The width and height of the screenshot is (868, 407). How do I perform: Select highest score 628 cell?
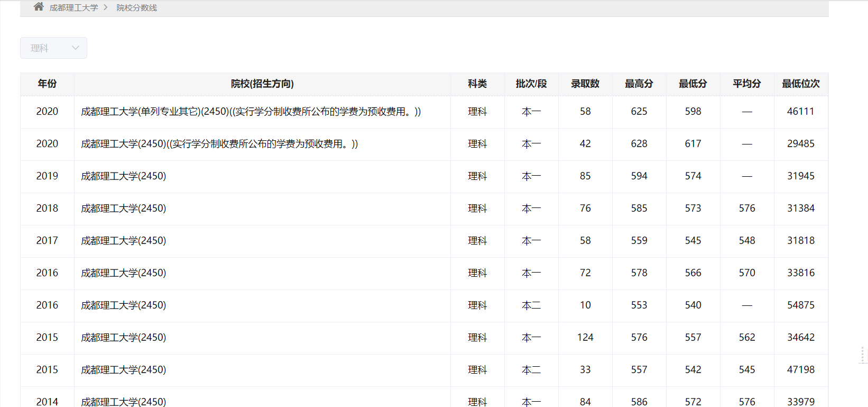(x=639, y=144)
